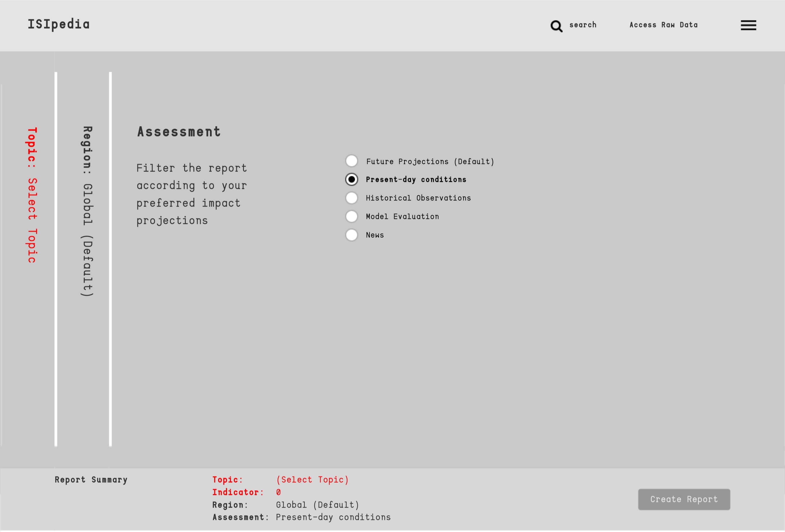Click Present-day conditions summary value
The height and width of the screenshot is (532, 785).
click(333, 517)
